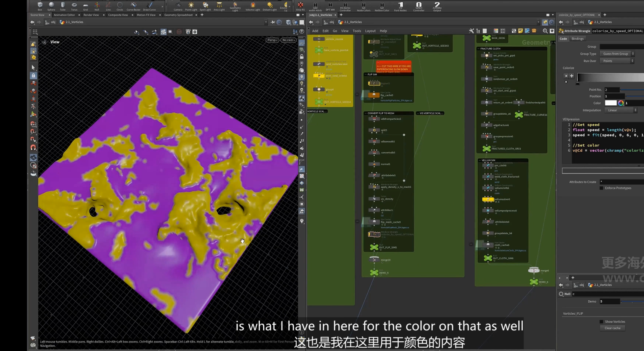This screenshot has width=644, height=351.
Task: Add a Volume Light from shelf
Action: [253, 6]
